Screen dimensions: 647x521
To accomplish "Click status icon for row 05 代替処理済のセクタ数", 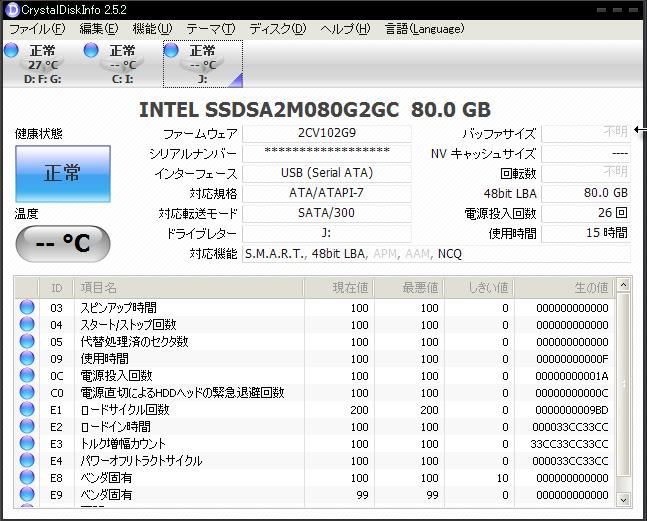I will click(x=27, y=342).
